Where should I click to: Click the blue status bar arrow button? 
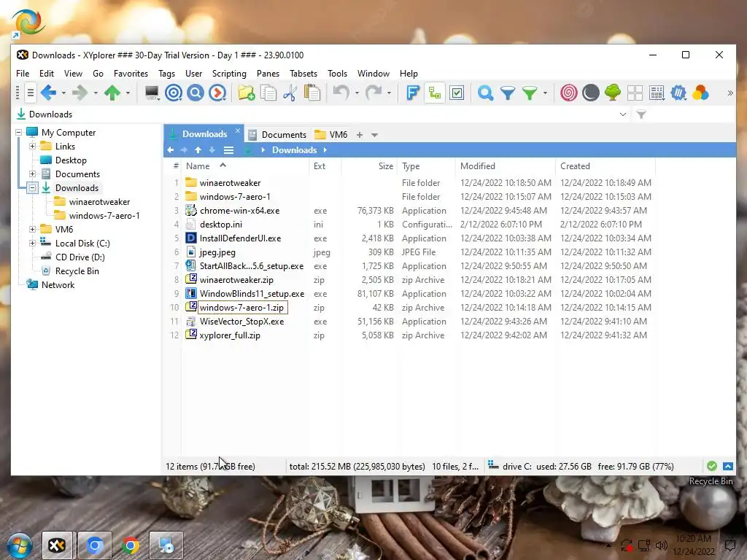click(x=728, y=466)
